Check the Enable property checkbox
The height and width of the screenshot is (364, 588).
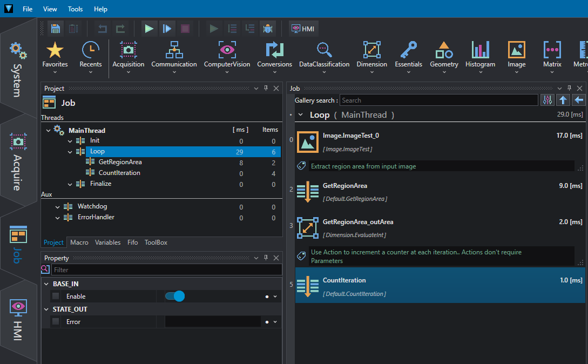pyautogui.click(x=56, y=296)
